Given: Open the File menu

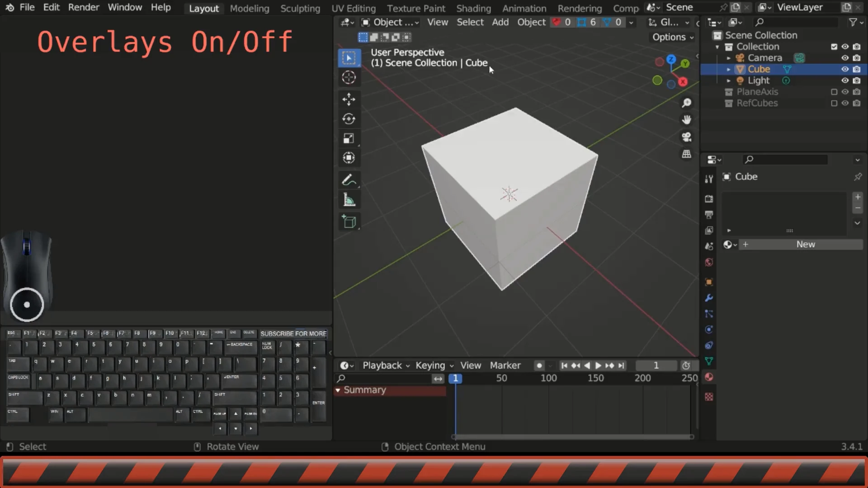Looking at the screenshot, I should click(x=27, y=8).
